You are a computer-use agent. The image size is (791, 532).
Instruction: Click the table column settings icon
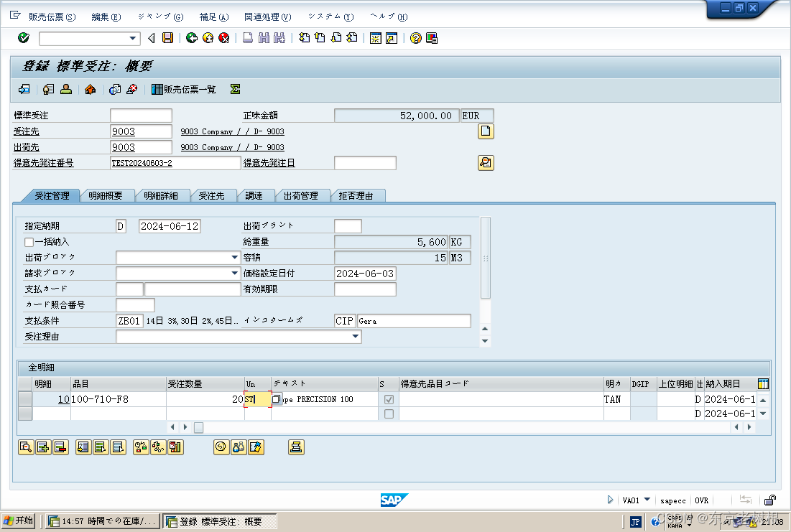tap(763, 384)
